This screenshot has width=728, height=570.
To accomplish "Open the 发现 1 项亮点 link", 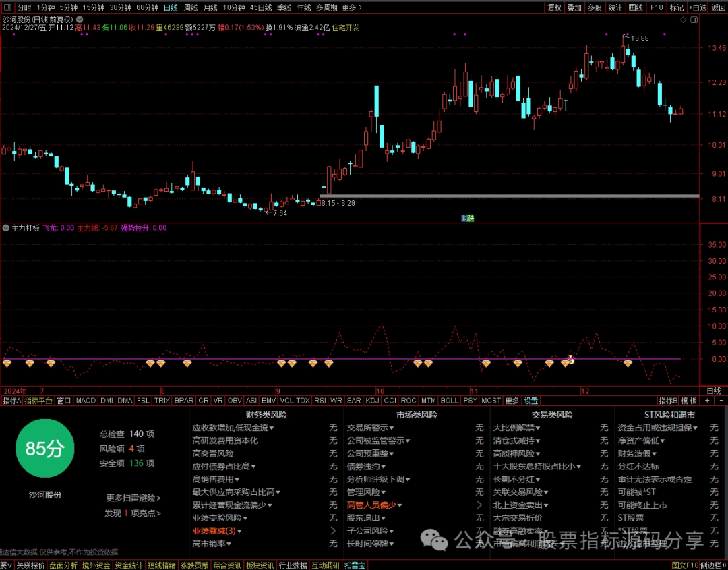I will [x=133, y=513].
